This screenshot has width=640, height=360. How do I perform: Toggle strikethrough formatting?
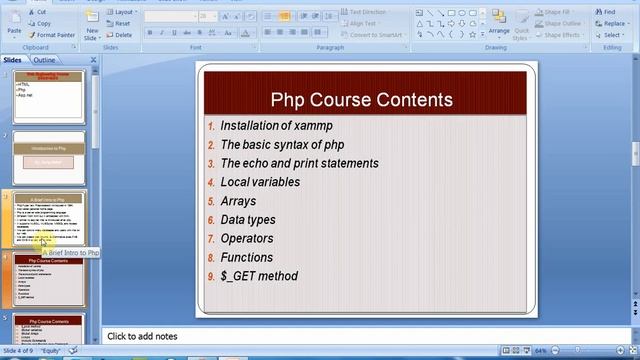click(x=187, y=33)
